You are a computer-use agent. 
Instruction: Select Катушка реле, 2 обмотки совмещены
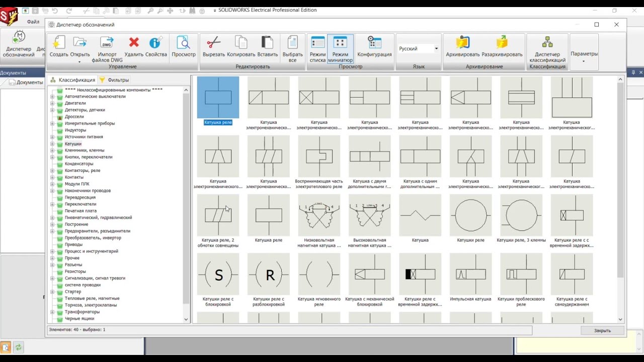(x=218, y=221)
